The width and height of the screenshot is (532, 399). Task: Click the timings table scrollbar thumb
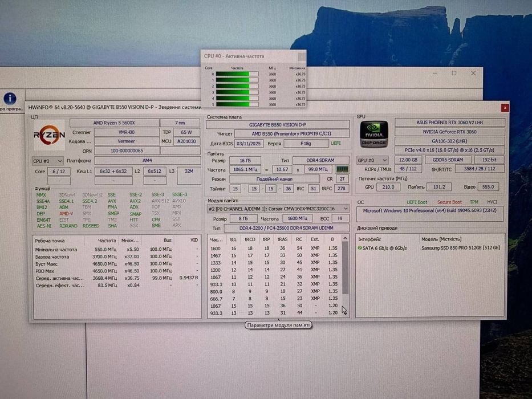pos(345,268)
